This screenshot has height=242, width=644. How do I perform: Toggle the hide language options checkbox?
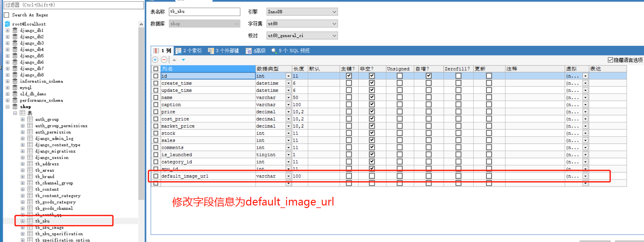pos(610,60)
